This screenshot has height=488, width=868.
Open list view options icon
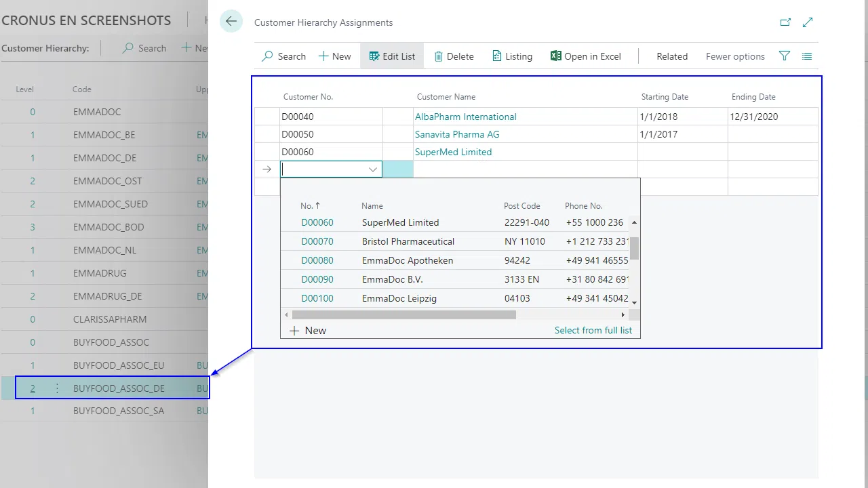pyautogui.click(x=807, y=56)
